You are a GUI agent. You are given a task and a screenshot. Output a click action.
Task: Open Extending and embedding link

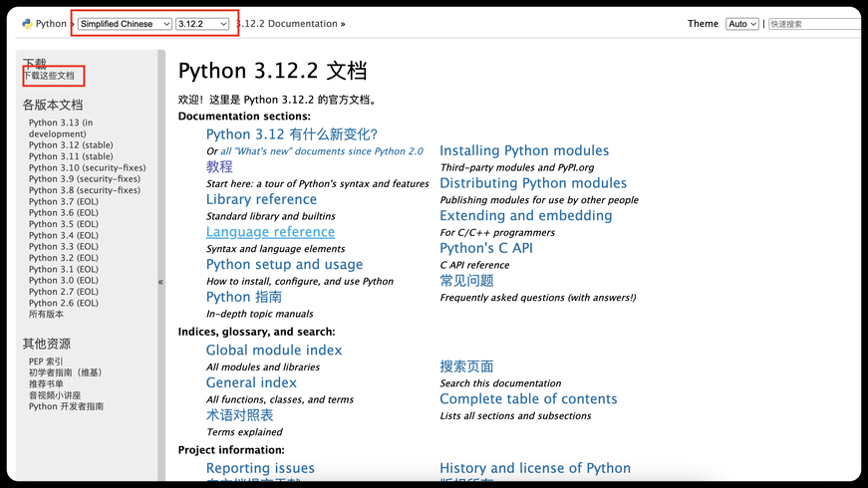point(526,216)
